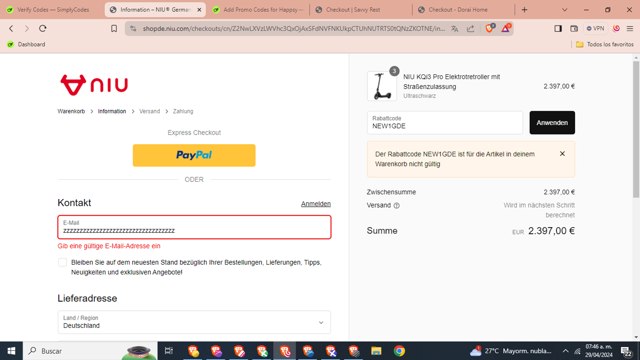The image size is (640, 360).
Task: Switch to Checkout | Savvy Rest tab
Action: tap(360, 10)
